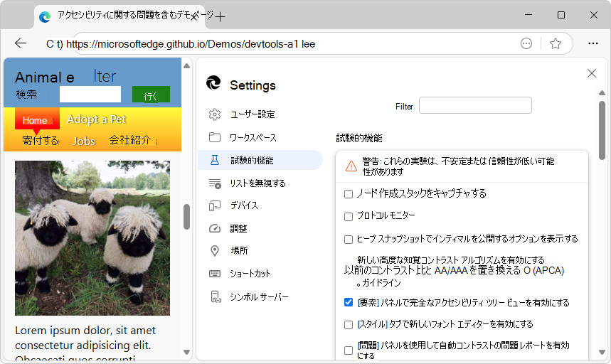Click the location pin icon for 場所
Viewport: 611px width, 364px height.
pyautogui.click(x=215, y=251)
